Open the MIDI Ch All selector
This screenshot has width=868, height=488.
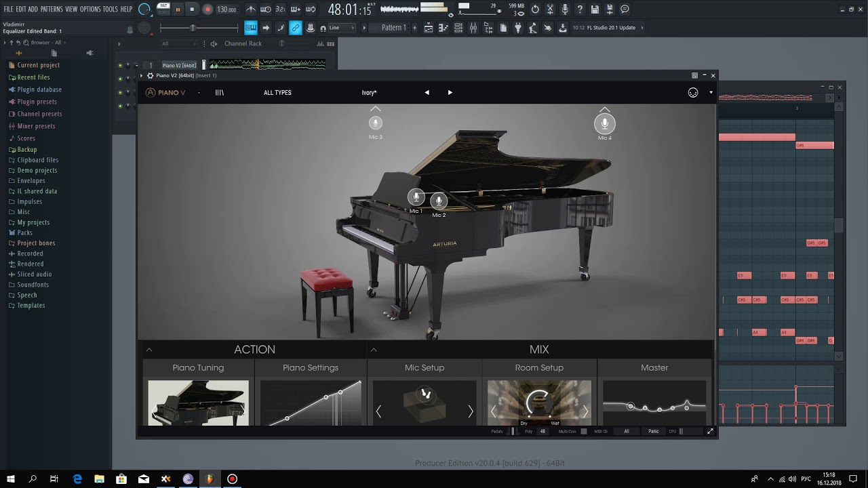click(627, 431)
